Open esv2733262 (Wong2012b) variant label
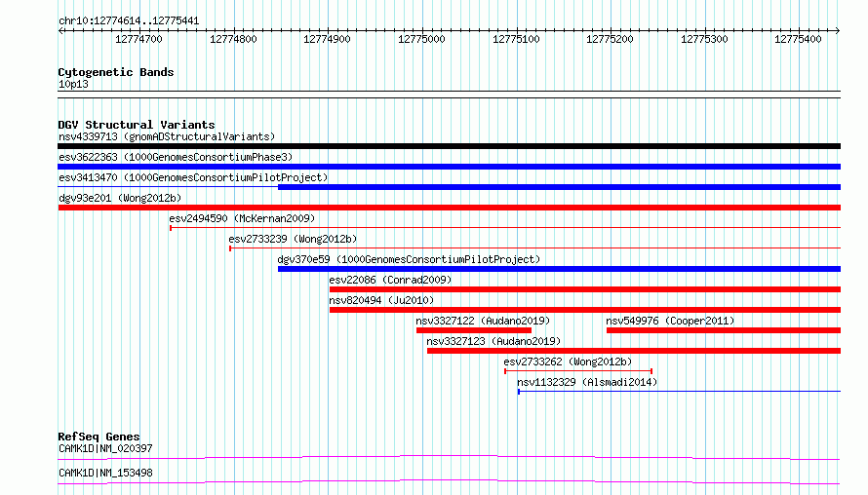The height and width of the screenshot is (495, 868). 568,362
